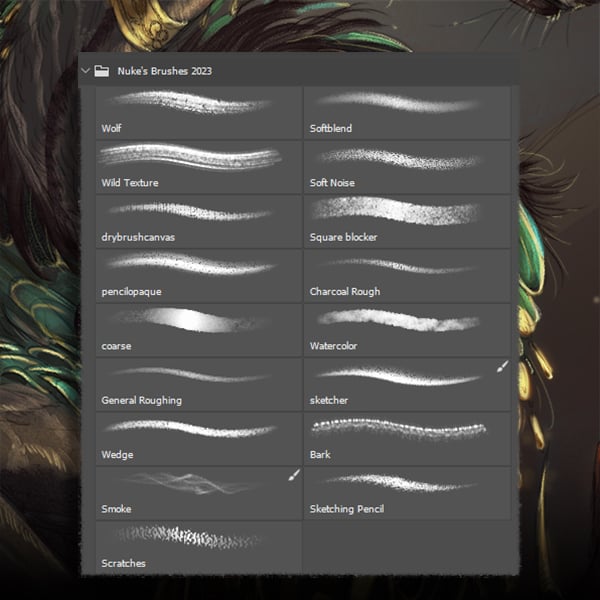Pick the Wedge brush preset
The image size is (600, 600).
[199, 439]
